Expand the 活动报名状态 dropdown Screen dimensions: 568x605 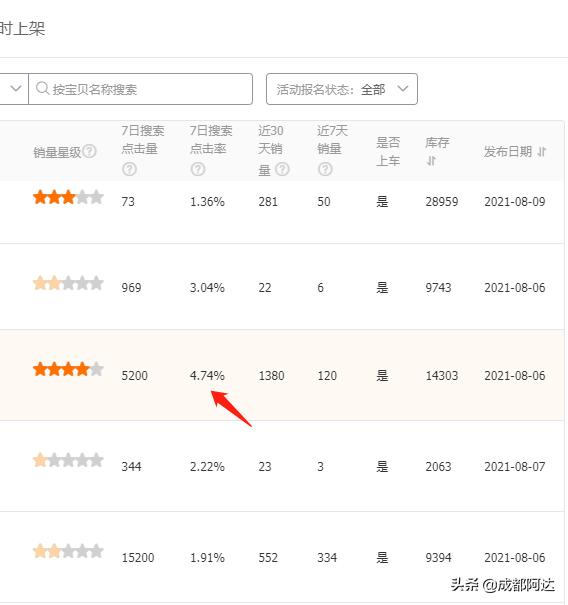pyautogui.click(x=341, y=89)
